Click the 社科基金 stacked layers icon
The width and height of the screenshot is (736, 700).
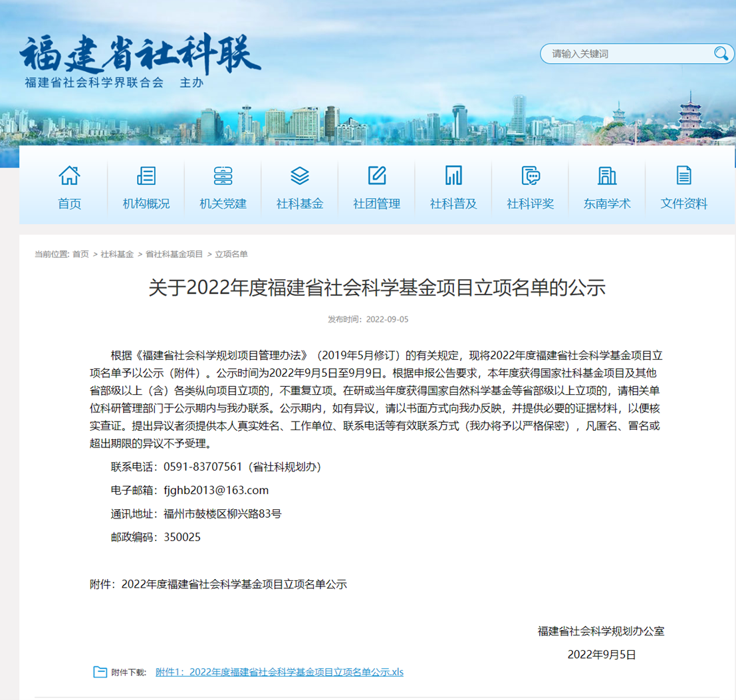300,175
